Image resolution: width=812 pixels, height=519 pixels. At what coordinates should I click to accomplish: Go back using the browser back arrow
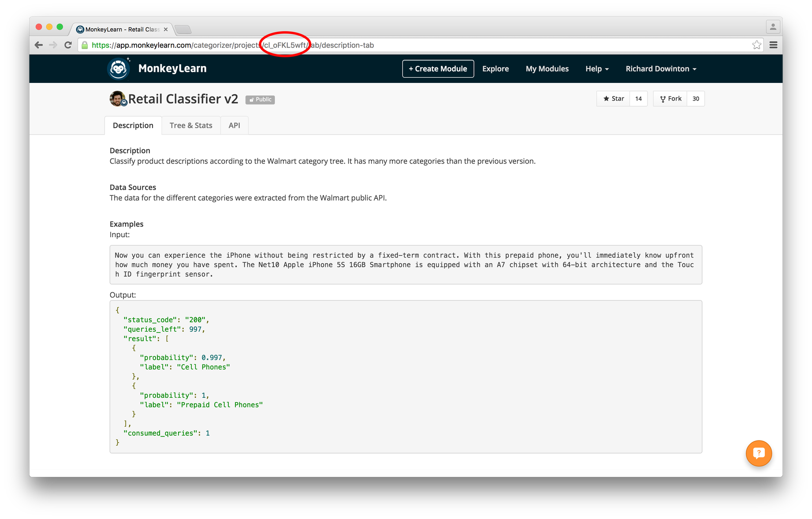39,45
